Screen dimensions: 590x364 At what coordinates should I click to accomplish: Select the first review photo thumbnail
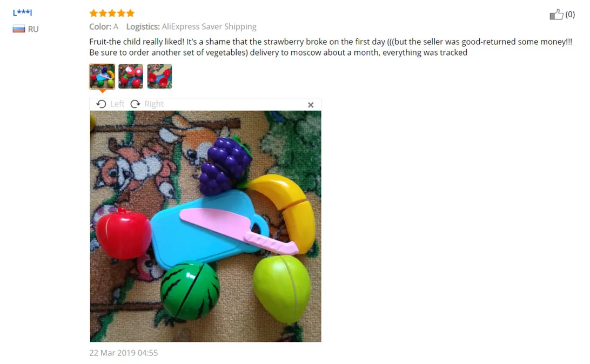102,76
